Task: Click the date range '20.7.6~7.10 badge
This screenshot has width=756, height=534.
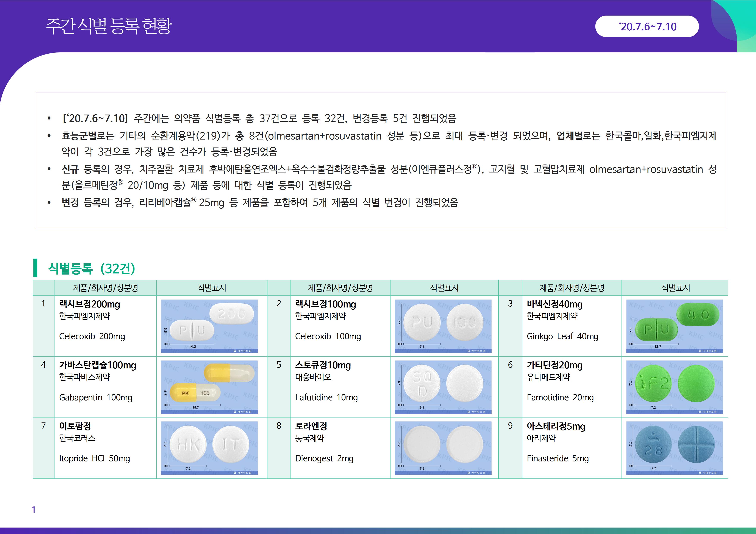Action: (647, 26)
